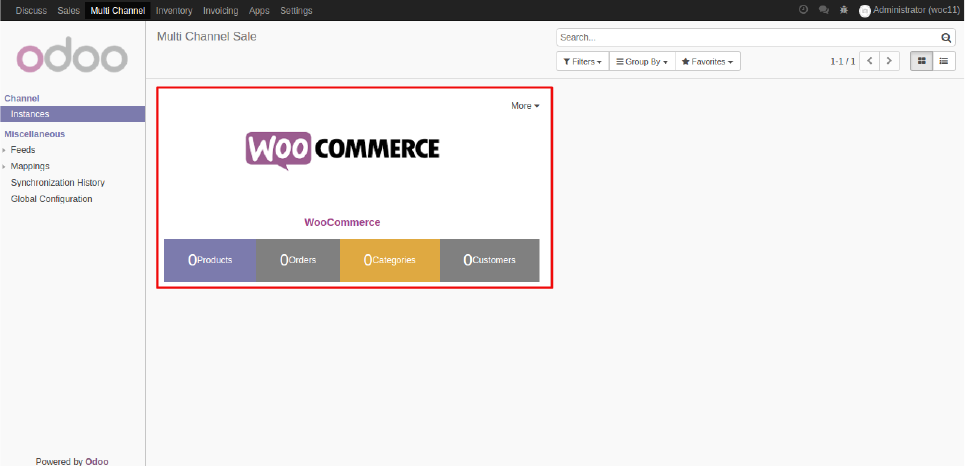This screenshot has width=965, height=466.
Task: Open the Multi Channel menu
Action: [118, 10]
